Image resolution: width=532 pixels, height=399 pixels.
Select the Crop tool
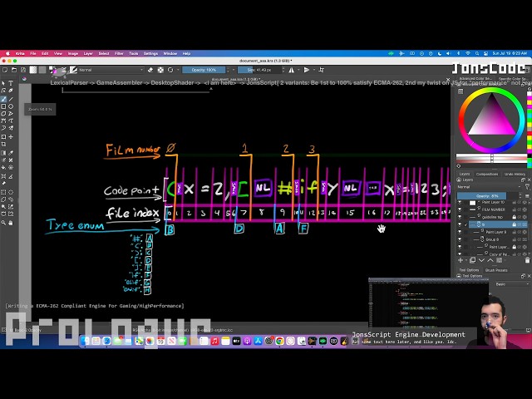[x=3, y=144]
